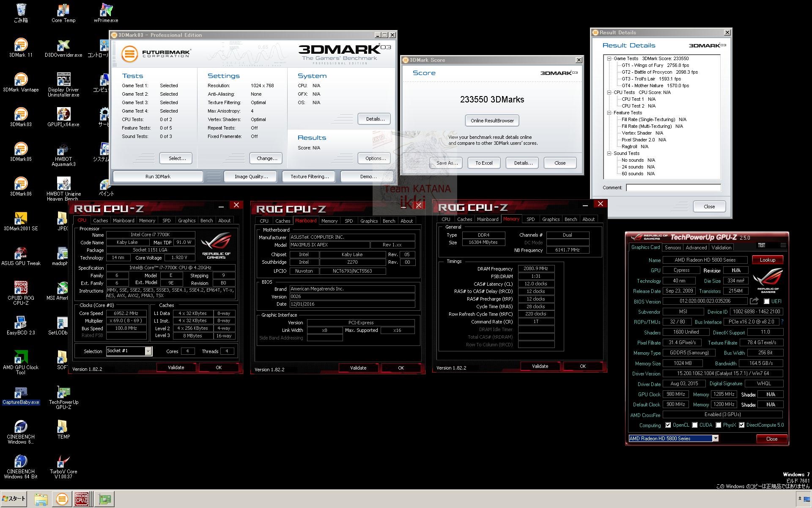Image resolution: width=812 pixels, height=508 pixels.
Task: Select the GT4 - Mother Nature result row
Action: (655, 86)
